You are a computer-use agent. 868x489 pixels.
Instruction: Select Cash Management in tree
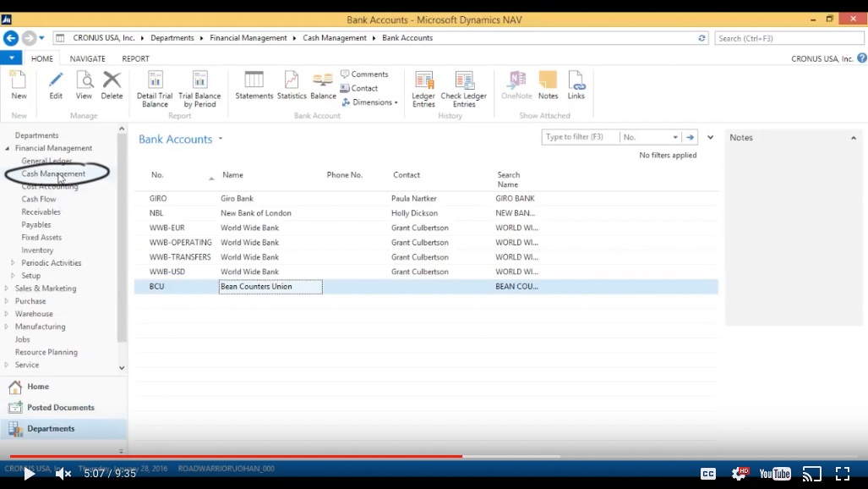53,173
